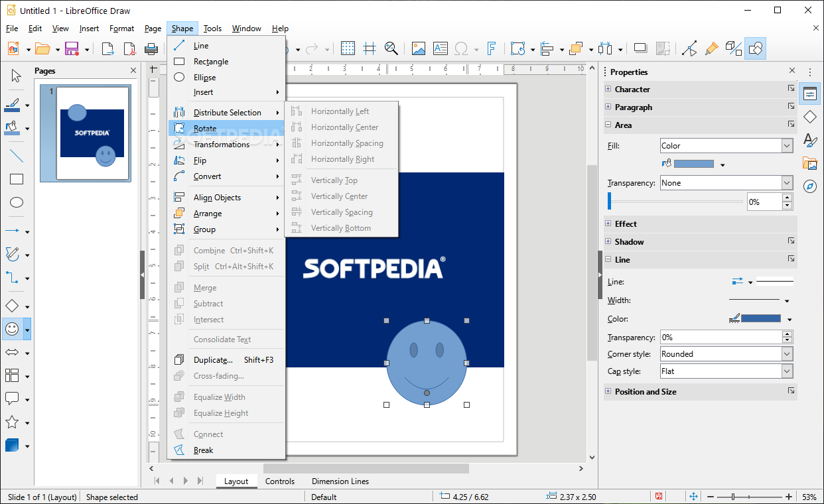
Task: Toggle Show Draw Functions icon
Action: (755, 48)
